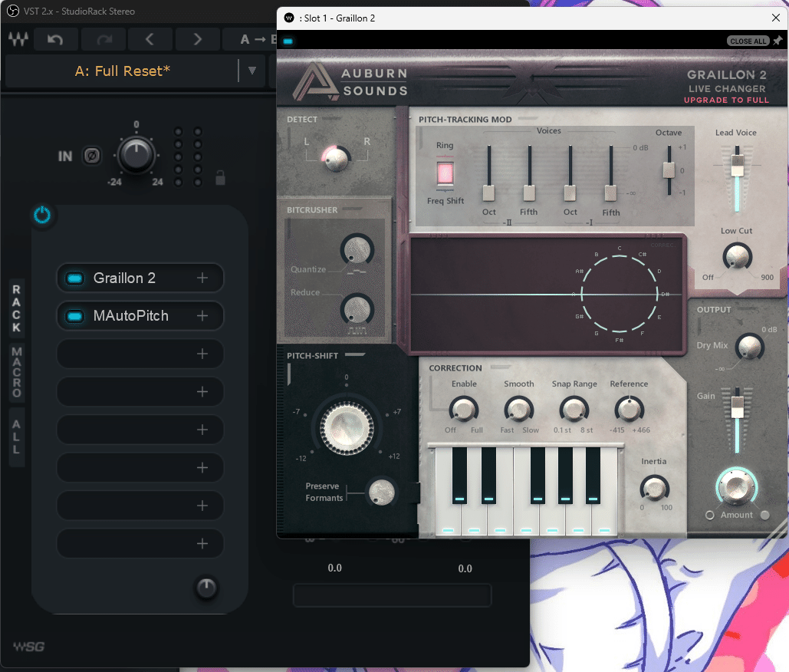Add plugin to seventh empty rack slot
The width and height of the screenshot is (789, 672).
(x=202, y=506)
